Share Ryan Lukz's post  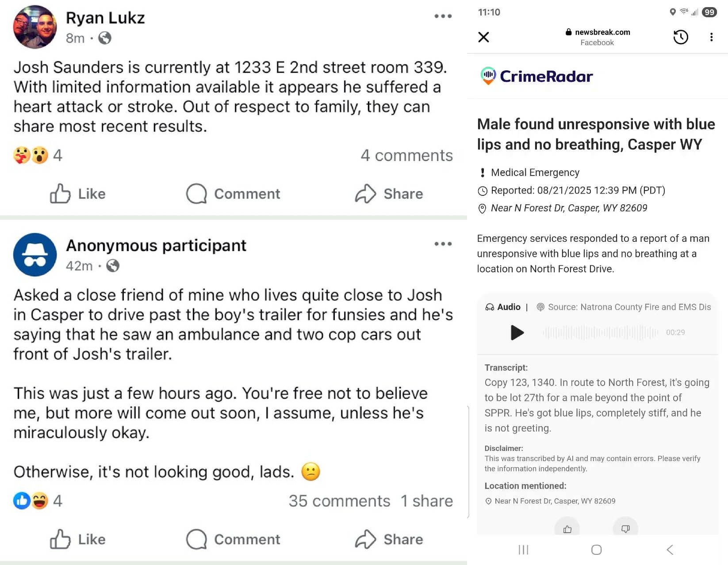(x=389, y=194)
